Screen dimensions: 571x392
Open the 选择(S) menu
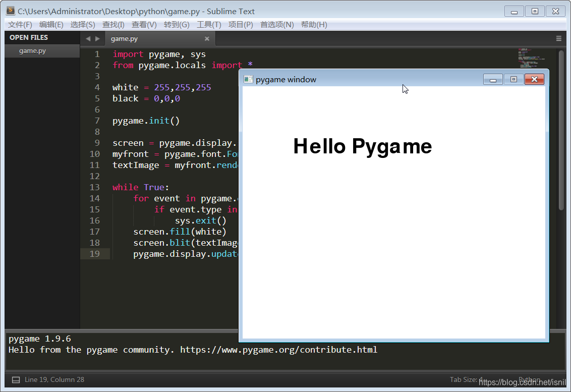pos(83,24)
